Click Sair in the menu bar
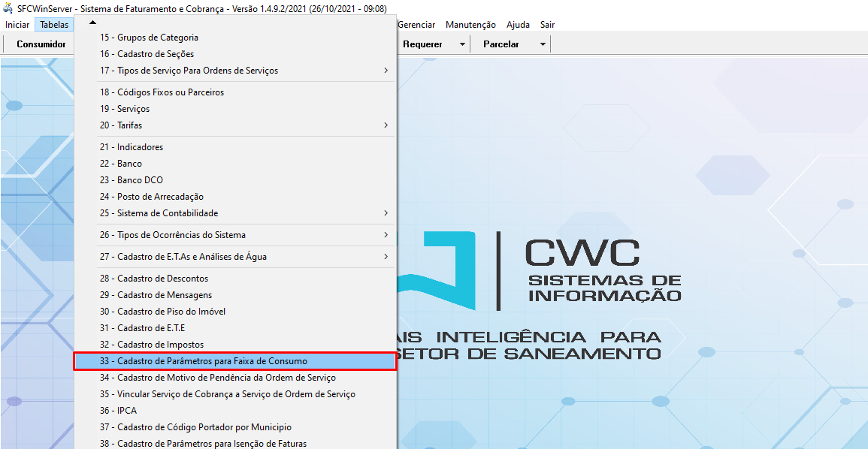This screenshot has height=449, width=868. point(547,25)
